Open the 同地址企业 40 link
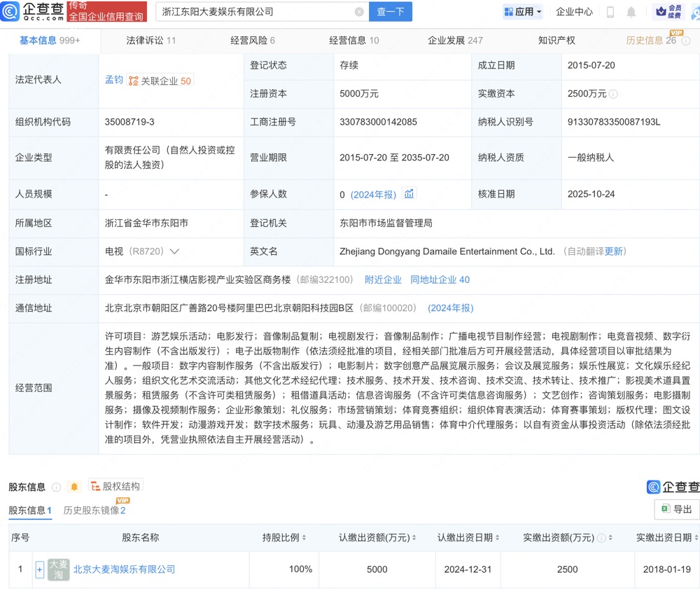Screen dimensions: 700x589 [440, 279]
